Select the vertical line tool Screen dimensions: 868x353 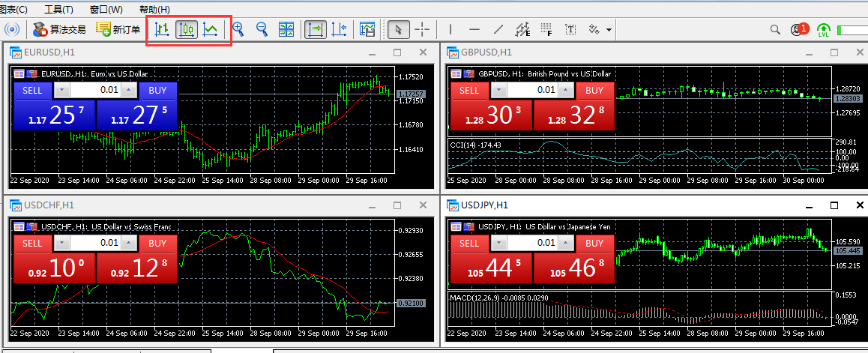click(450, 29)
